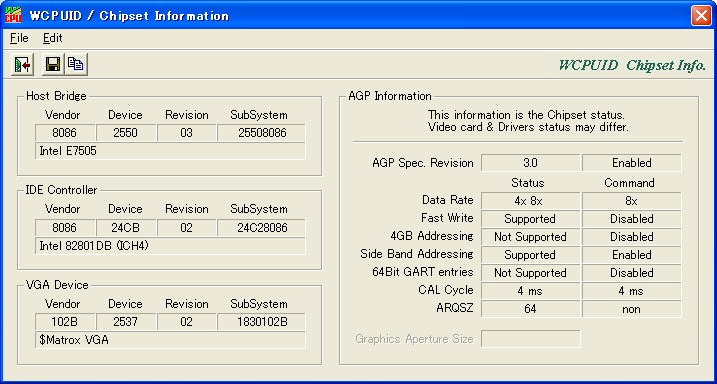Click the WCPUID Chipset Info. banner text
Viewport: 717px width, 384px height.
tap(632, 65)
